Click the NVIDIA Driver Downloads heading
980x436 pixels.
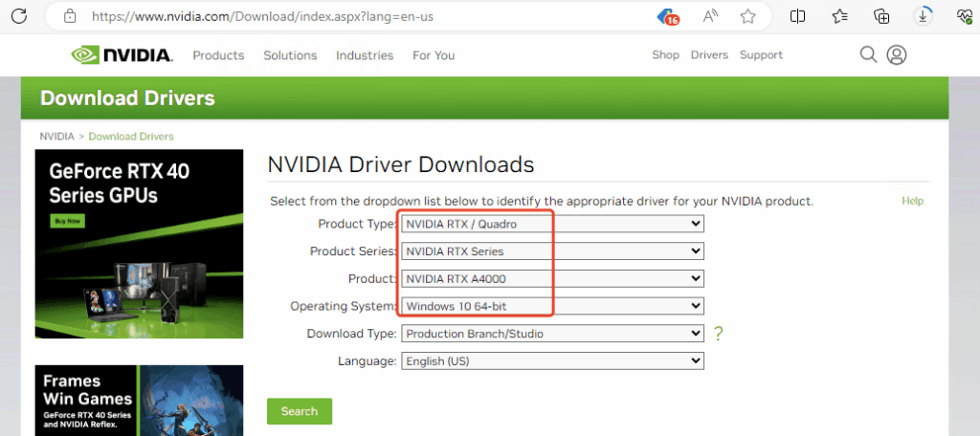click(x=401, y=164)
